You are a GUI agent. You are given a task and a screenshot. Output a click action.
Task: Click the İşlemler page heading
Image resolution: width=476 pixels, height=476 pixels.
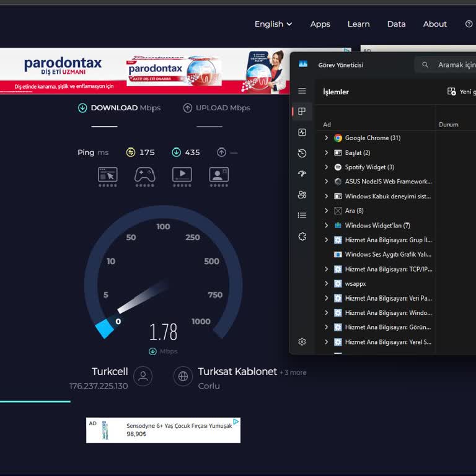(x=336, y=92)
